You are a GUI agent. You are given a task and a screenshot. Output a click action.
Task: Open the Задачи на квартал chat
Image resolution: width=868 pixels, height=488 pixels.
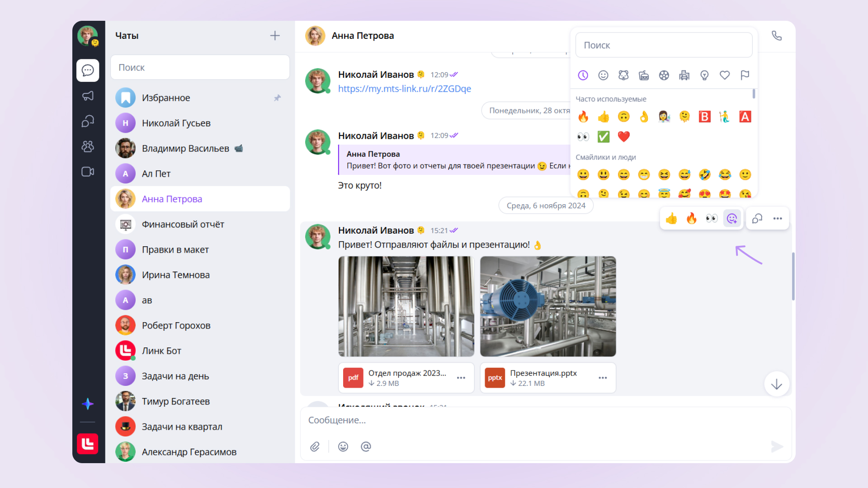[200, 427]
